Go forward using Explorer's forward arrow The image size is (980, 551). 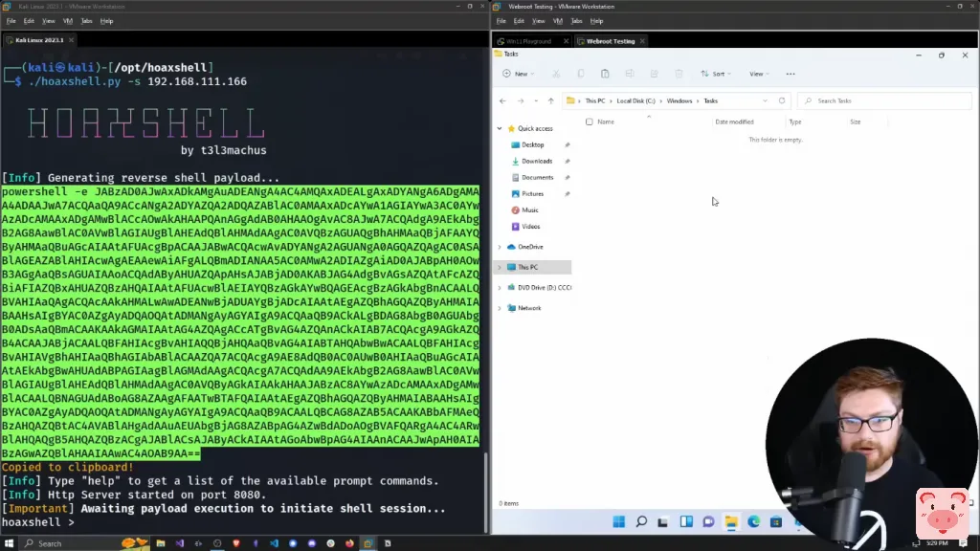click(x=520, y=100)
